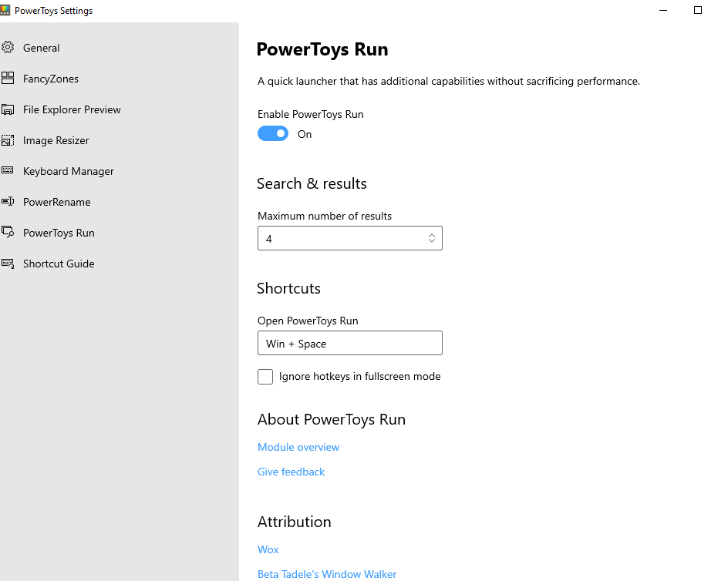Minimize the PowerToys Settings window
The image size is (728, 581).
(x=663, y=10)
